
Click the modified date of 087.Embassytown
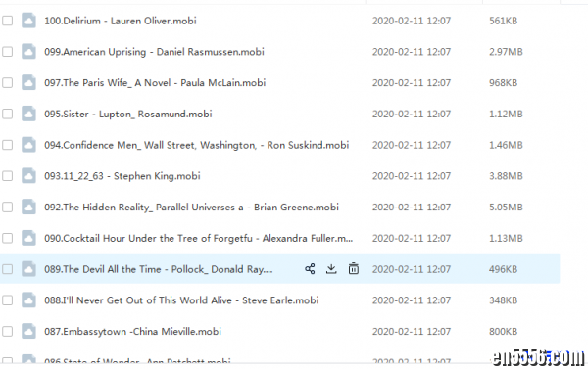[x=412, y=332]
